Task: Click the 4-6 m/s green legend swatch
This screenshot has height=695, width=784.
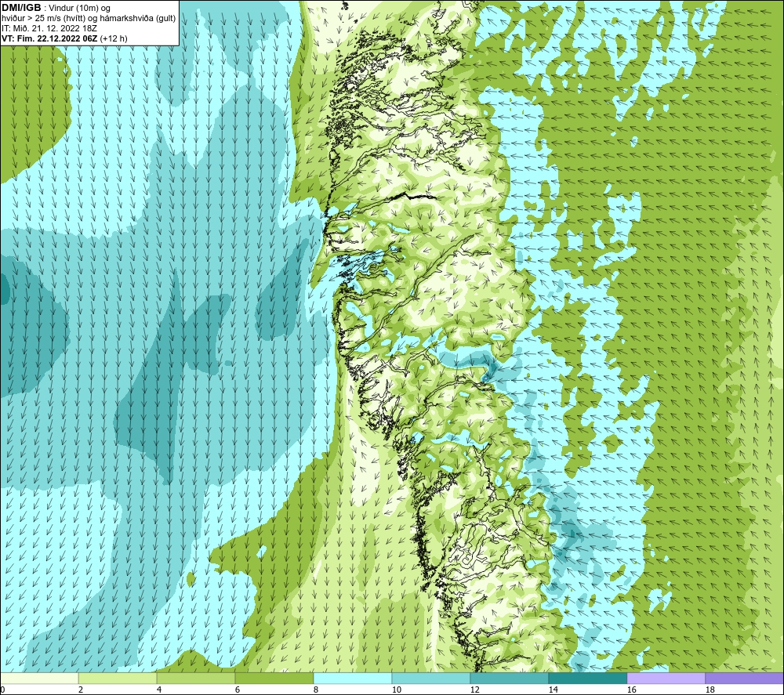Action: 196,678
